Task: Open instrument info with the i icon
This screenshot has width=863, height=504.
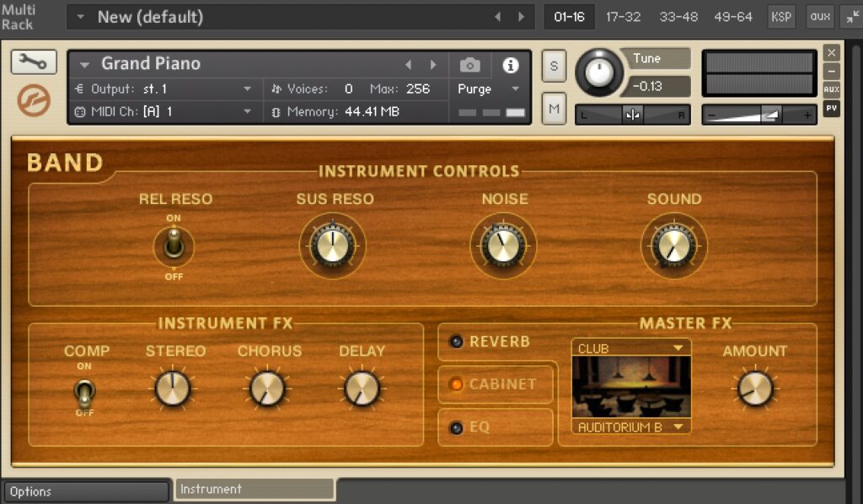Action: (511, 65)
